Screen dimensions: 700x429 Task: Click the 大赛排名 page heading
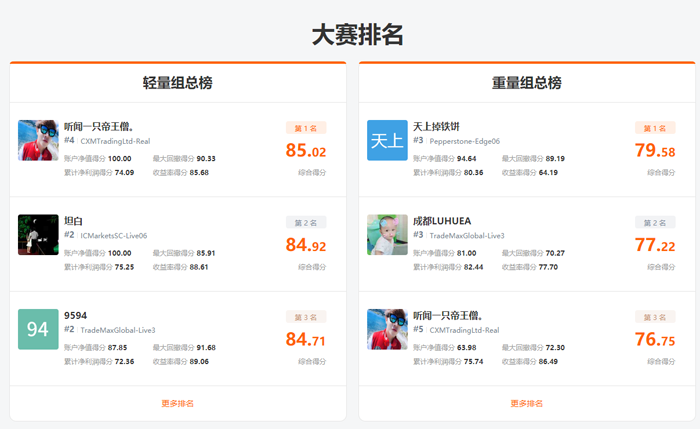coord(357,35)
